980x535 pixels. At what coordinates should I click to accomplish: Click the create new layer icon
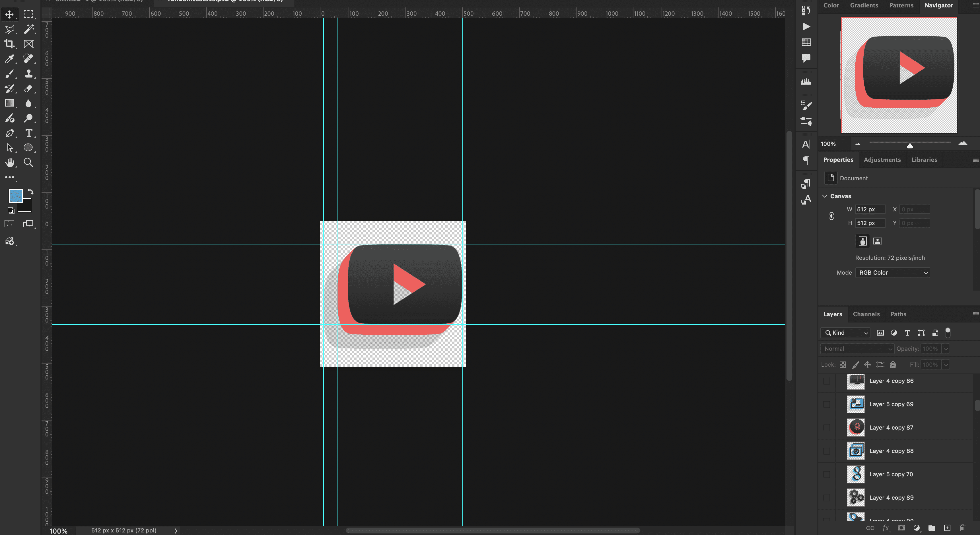tap(947, 528)
